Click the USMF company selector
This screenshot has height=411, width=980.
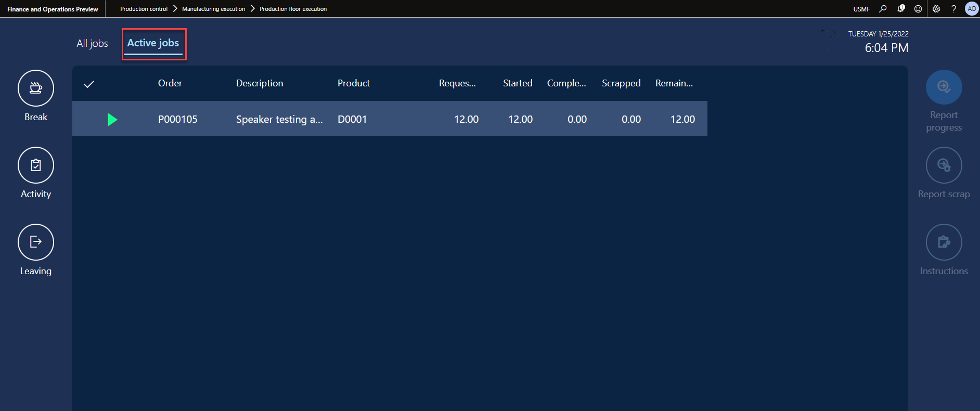[861, 9]
